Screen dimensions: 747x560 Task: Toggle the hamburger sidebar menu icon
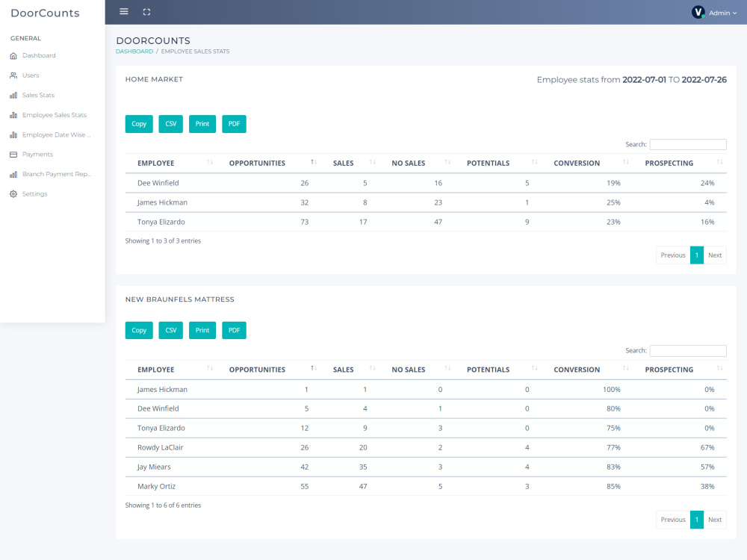point(124,11)
